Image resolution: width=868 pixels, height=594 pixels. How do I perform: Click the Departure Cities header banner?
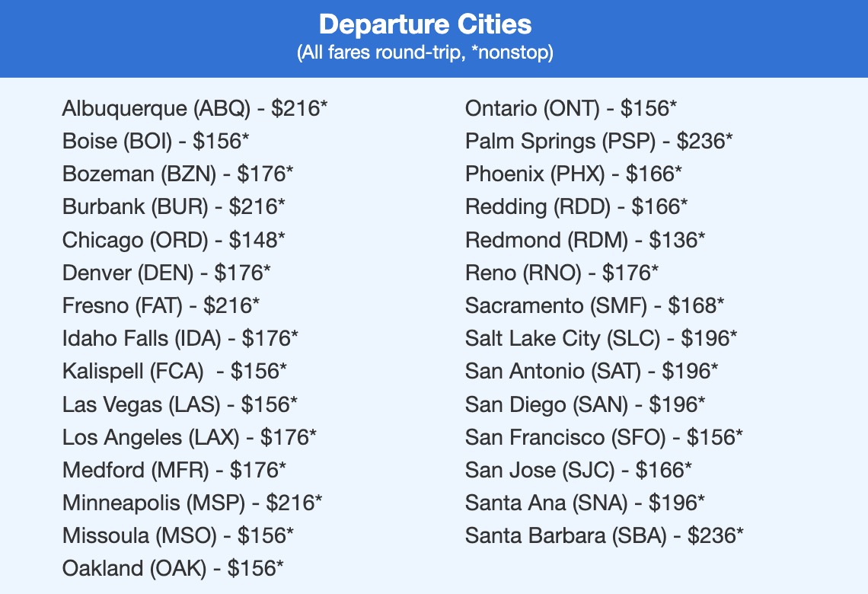[425, 37]
